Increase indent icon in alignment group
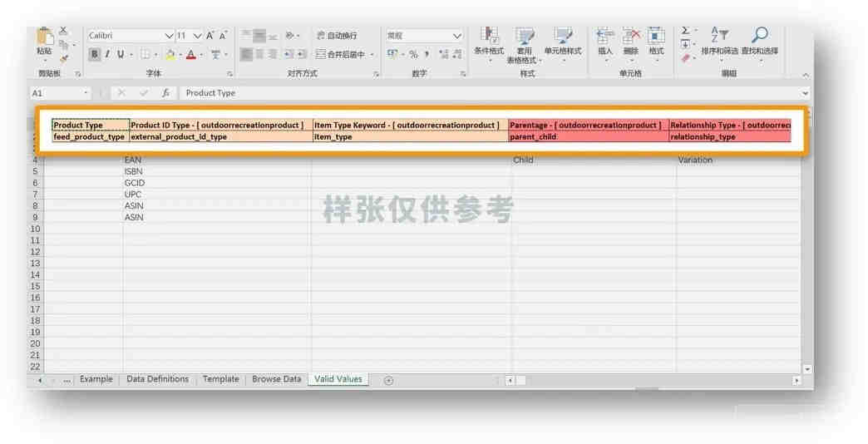 coord(302,54)
